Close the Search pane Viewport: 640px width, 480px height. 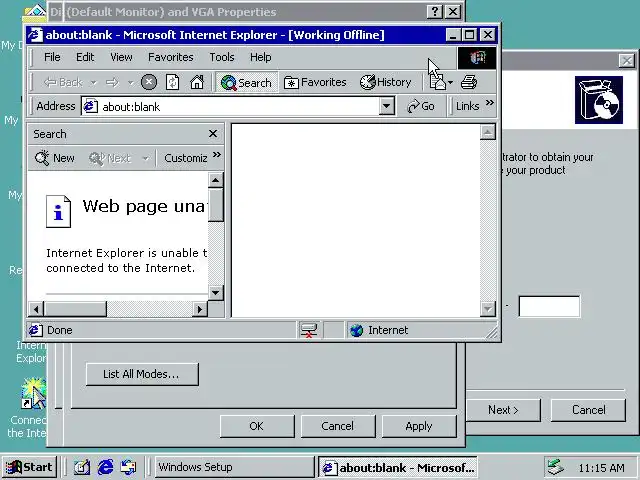pyautogui.click(x=213, y=133)
